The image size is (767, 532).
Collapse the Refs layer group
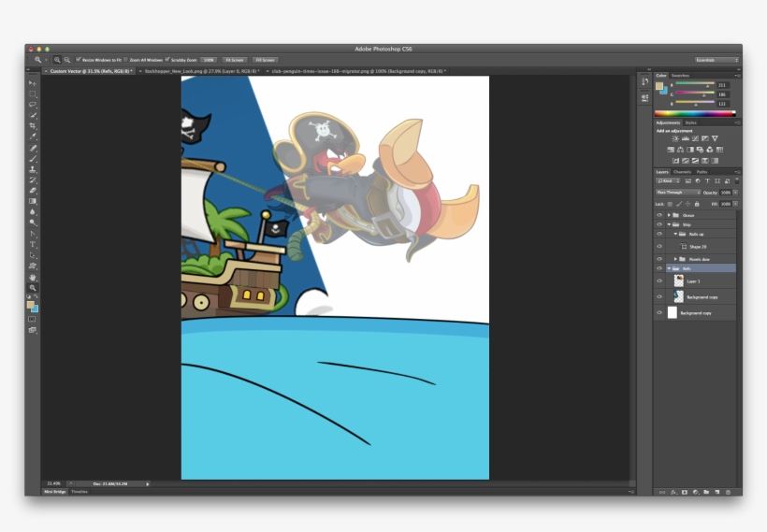(669, 268)
